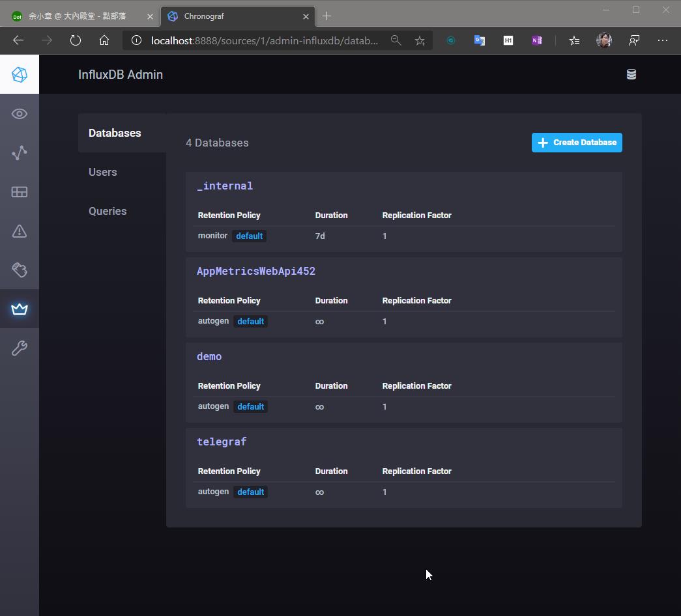
Task: Open browser settings with the ellipsis menu
Action: 663,40
